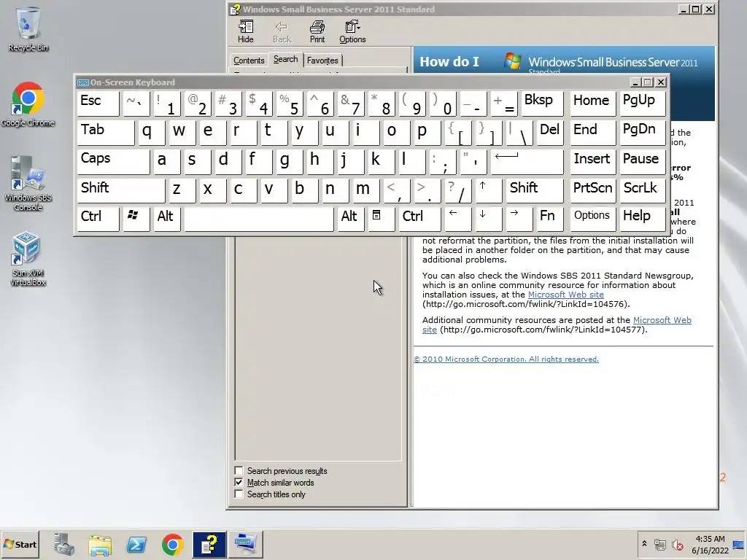The width and height of the screenshot is (747, 560).
Task: Click the muted volume icon in the tray
Action: (x=677, y=544)
